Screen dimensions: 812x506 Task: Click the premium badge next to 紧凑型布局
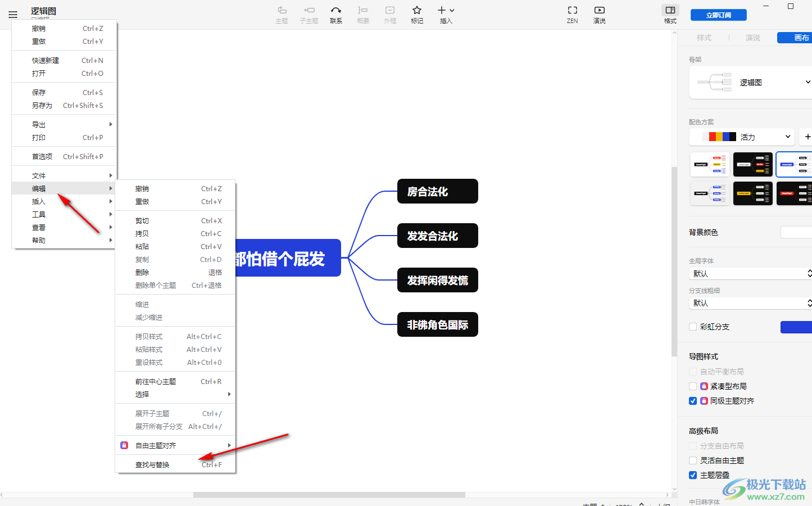tap(704, 386)
